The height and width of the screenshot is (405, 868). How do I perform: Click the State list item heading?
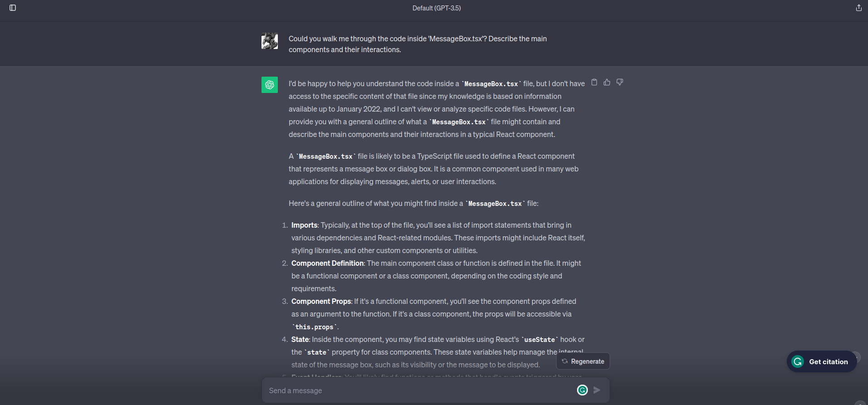(300, 339)
